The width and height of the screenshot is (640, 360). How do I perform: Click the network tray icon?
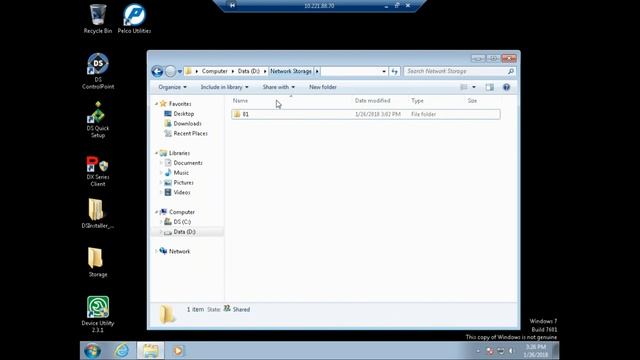[x=500, y=351]
